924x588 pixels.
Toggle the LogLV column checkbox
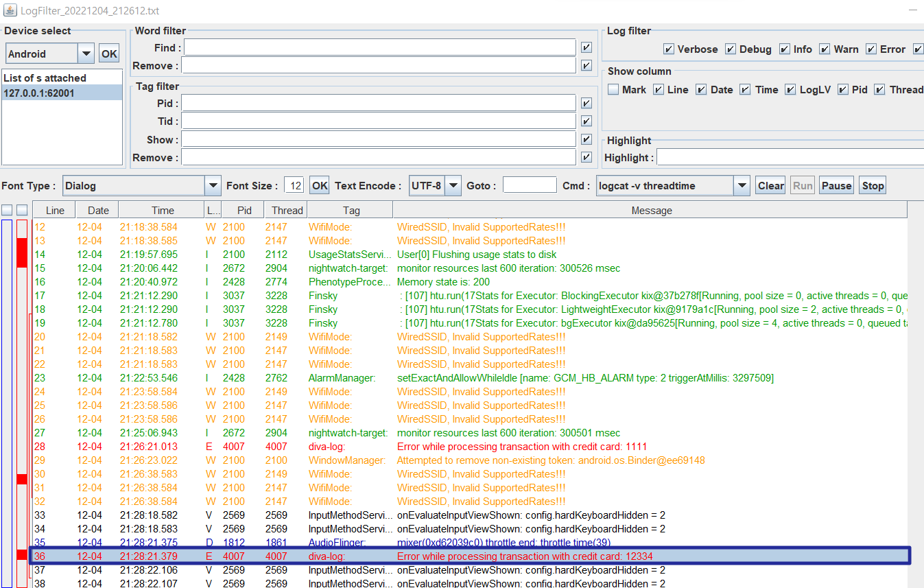790,90
